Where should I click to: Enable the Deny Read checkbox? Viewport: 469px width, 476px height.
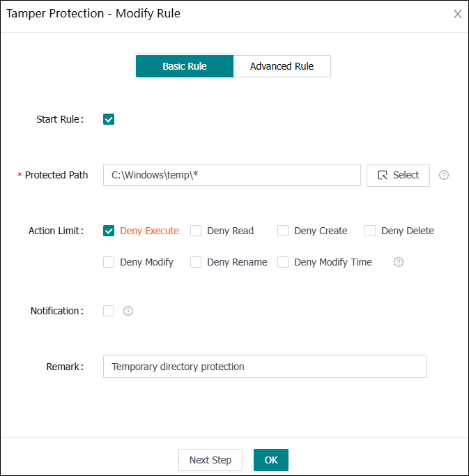(x=196, y=231)
